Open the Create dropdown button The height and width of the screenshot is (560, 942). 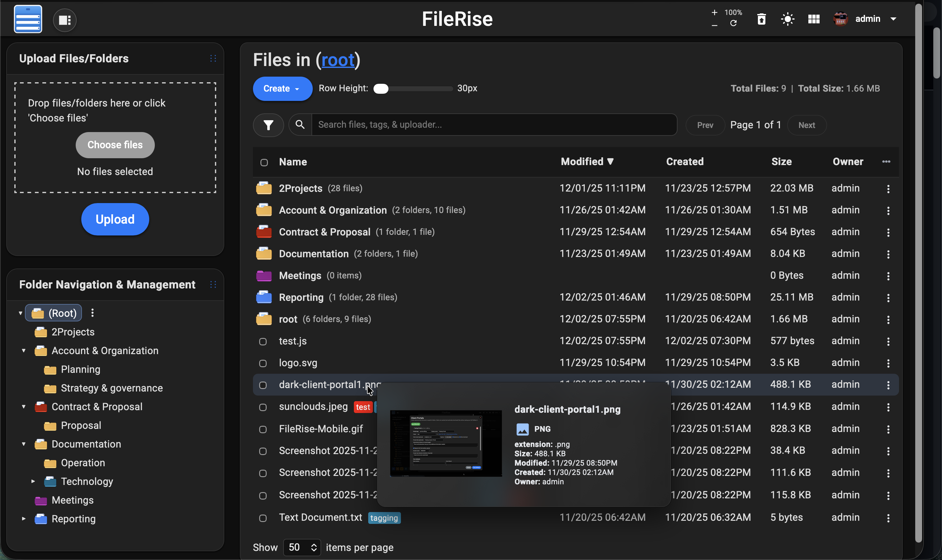coord(282,89)
